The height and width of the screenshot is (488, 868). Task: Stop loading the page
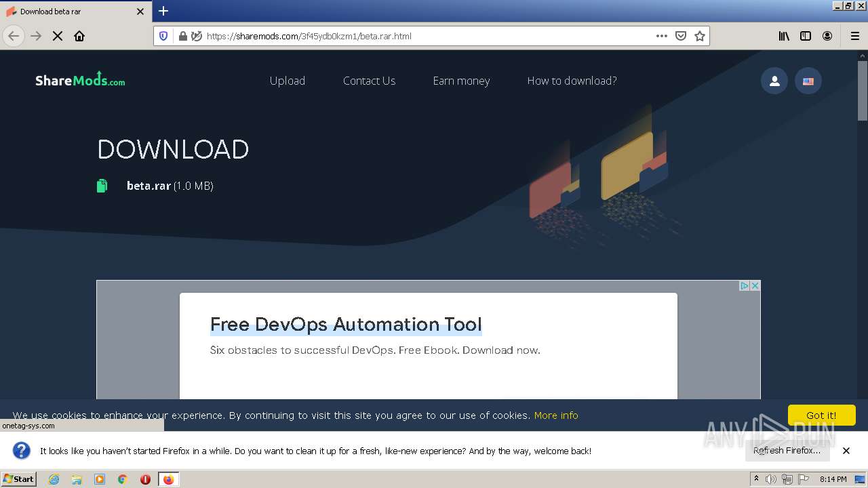coord(58,36)
